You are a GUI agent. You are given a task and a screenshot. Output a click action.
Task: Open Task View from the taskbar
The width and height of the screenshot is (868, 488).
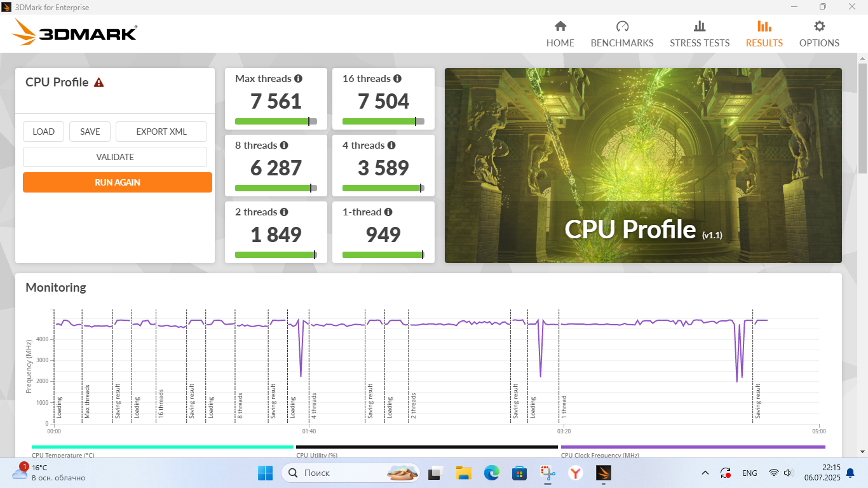(x=435, y=473)
